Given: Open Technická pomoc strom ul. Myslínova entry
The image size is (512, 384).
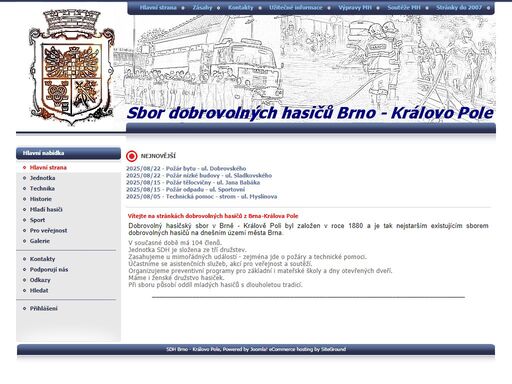Looking at the screenshot, I should tap(201, 197).
